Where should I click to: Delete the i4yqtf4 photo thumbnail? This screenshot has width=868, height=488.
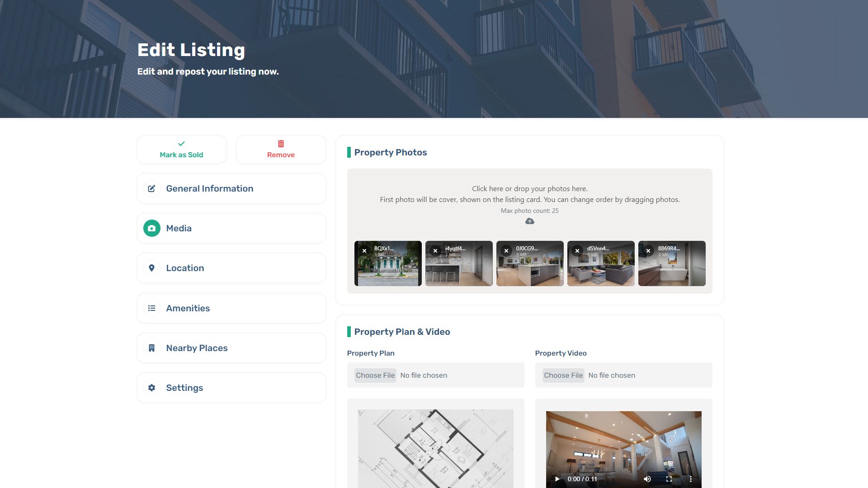(435, 251)
